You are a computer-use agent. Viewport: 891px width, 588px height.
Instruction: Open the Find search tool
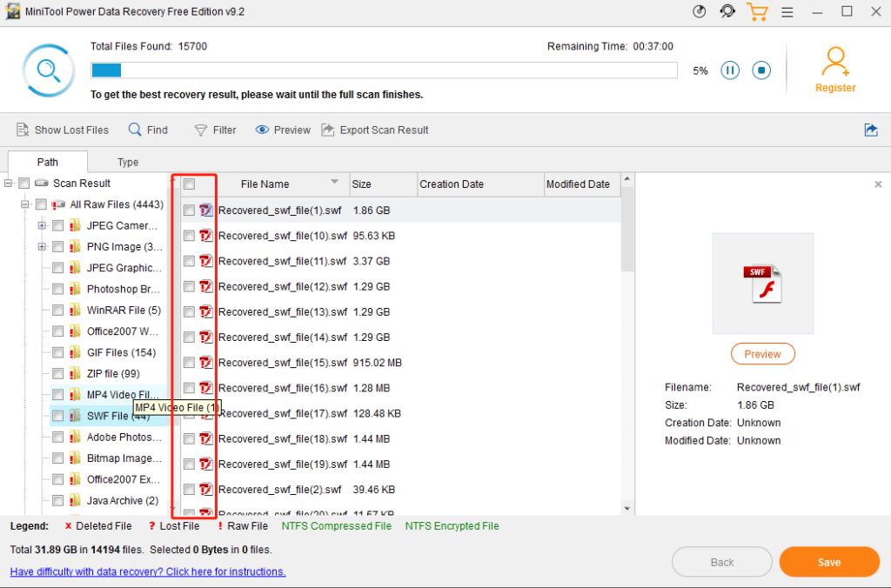click(x=148, y=130)
